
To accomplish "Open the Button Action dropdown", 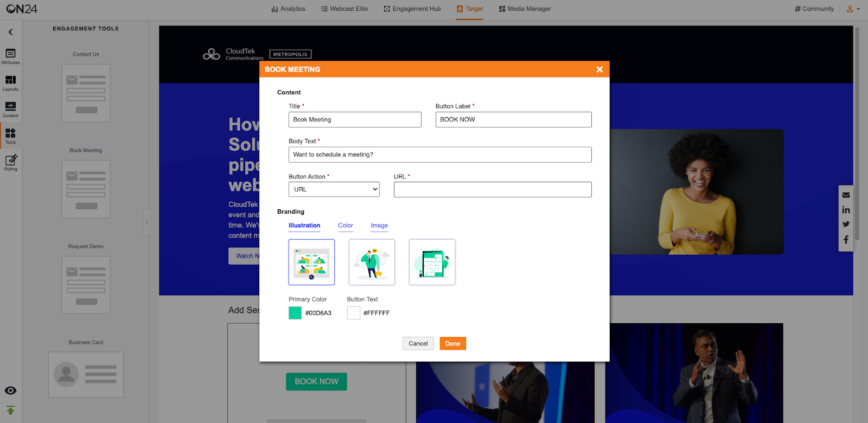I will tap(334, 189).
